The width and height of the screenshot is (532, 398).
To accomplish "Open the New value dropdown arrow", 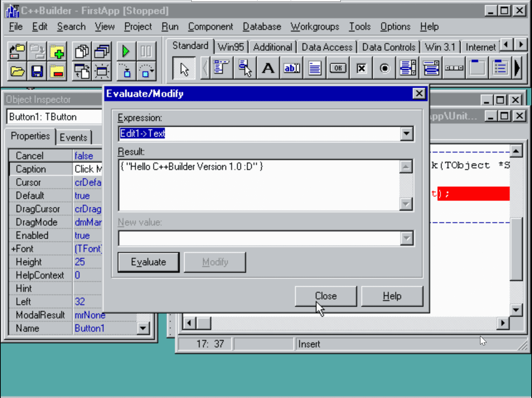I will coord(406,238).
